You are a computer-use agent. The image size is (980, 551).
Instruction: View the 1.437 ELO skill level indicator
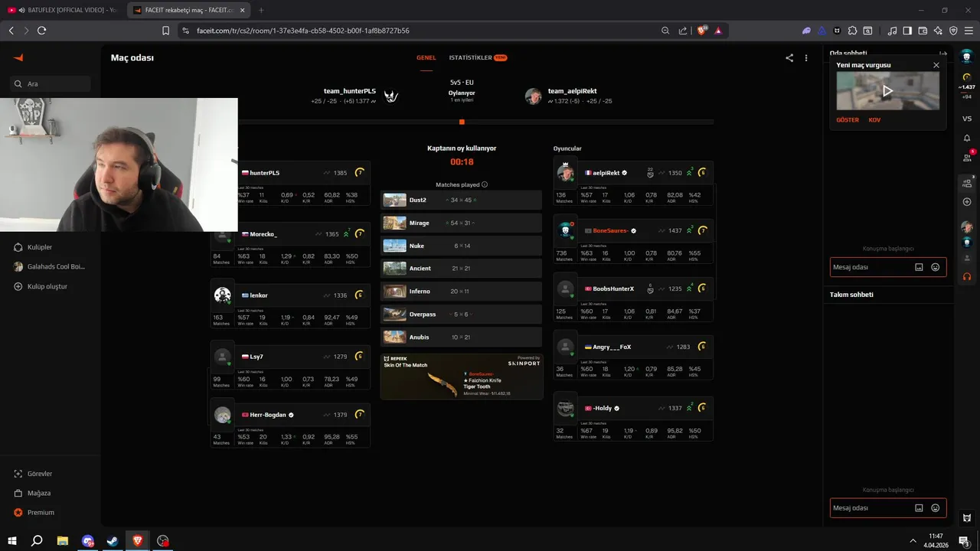[x=967, y=83]
